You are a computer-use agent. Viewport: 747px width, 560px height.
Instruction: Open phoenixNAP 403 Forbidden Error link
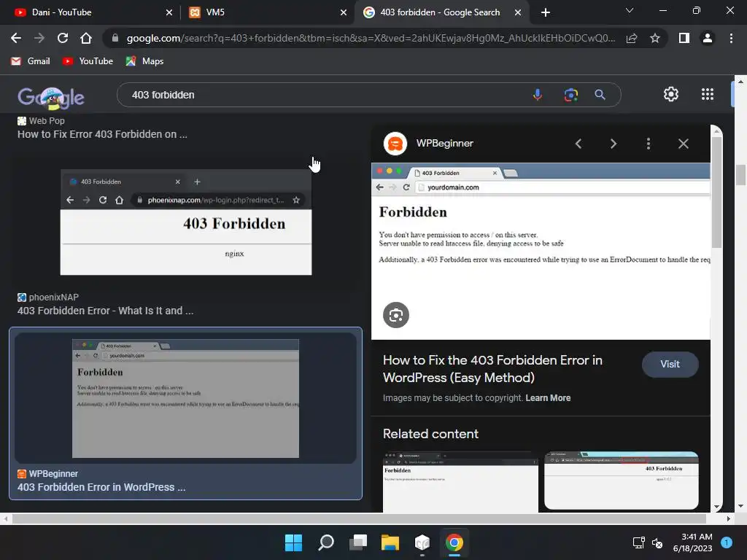pos(105,311)
